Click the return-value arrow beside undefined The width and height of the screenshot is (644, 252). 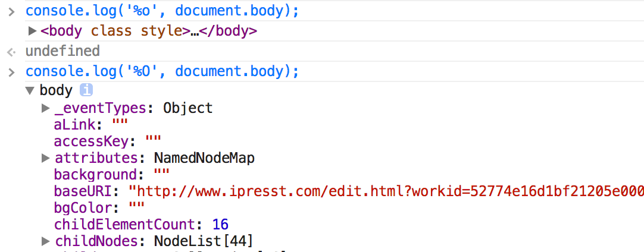click(11, 52)
